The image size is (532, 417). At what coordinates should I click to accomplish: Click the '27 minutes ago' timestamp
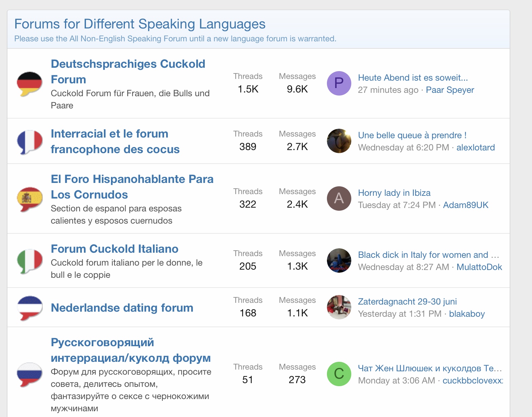click(388, 90)
